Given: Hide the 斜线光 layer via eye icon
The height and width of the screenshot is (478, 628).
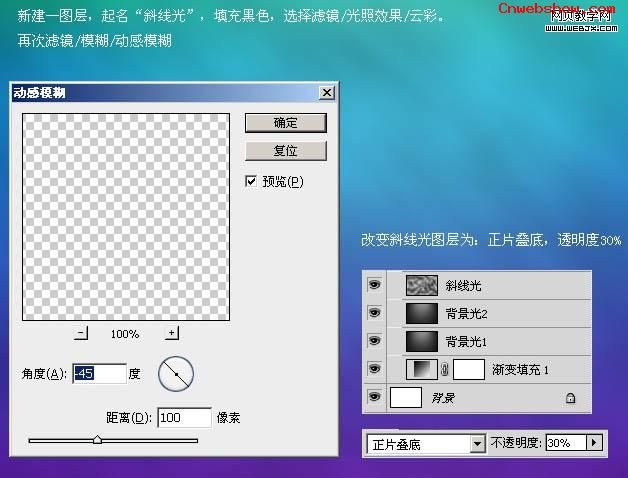Looking at the screenshot, I should click(374, 285).
